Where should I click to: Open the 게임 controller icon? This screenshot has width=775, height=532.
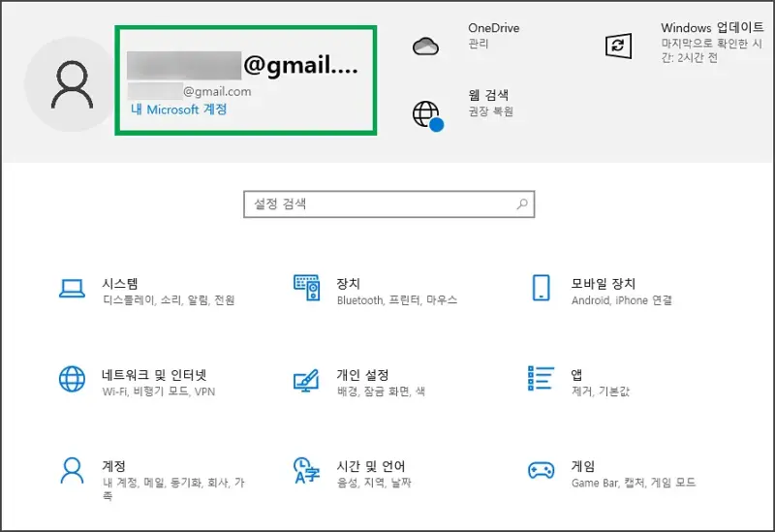tap(542, 470)
